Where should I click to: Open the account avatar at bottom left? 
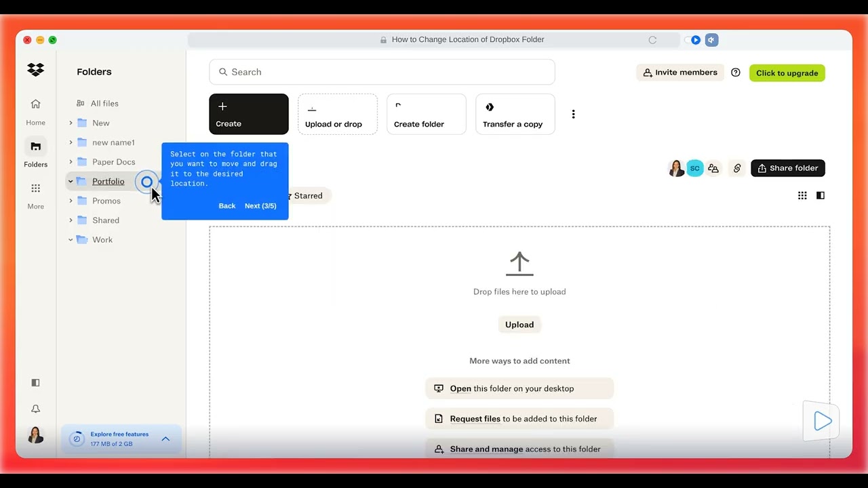[35, 435]
